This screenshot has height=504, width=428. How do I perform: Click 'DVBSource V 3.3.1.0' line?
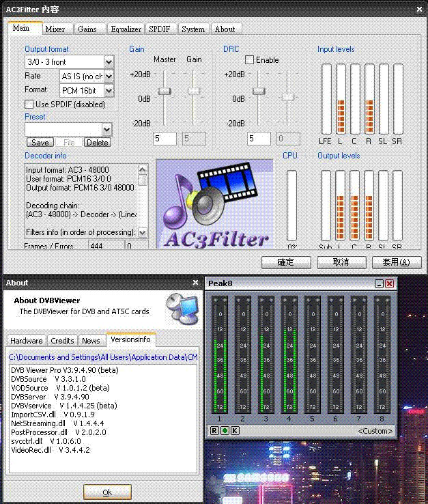tap(48, 379)
